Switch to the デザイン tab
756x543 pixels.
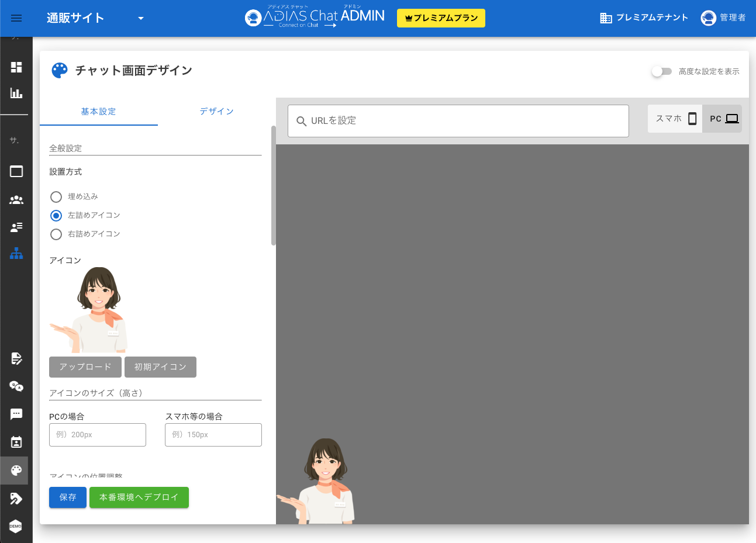216,112
